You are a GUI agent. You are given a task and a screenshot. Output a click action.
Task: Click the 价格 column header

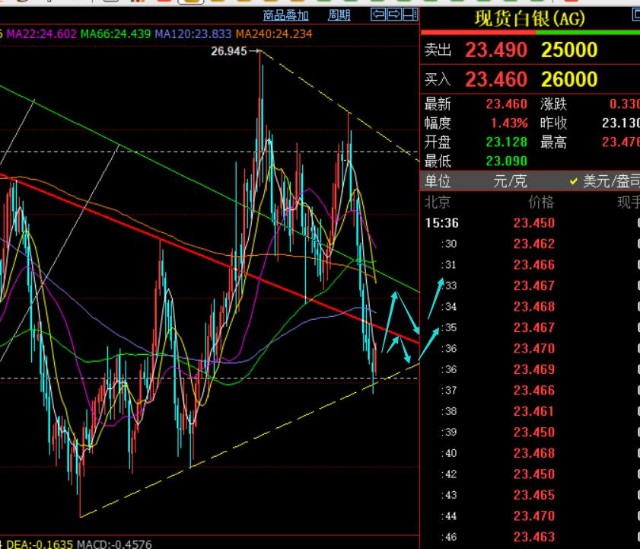tap(540, 202)
